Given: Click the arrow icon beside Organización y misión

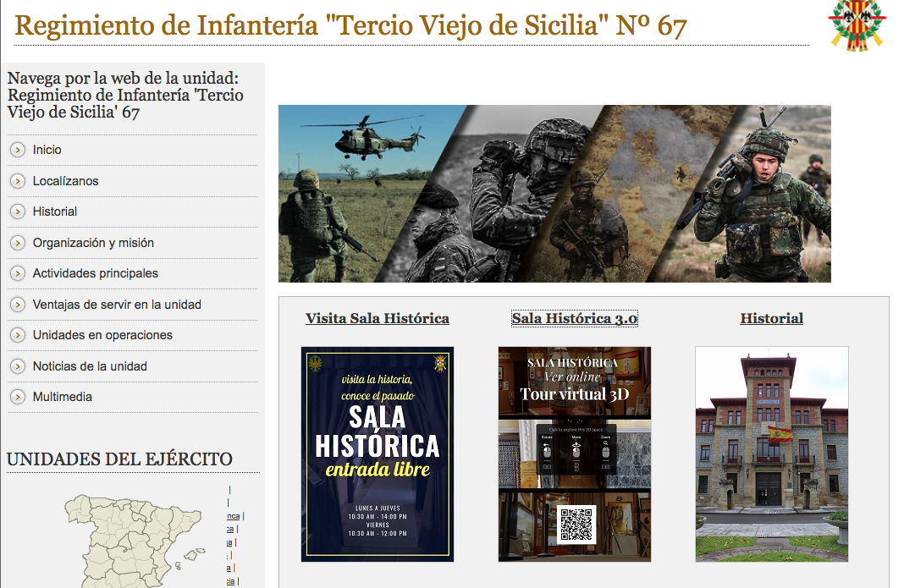Looking at the screenshot, I should coord(18,243).
